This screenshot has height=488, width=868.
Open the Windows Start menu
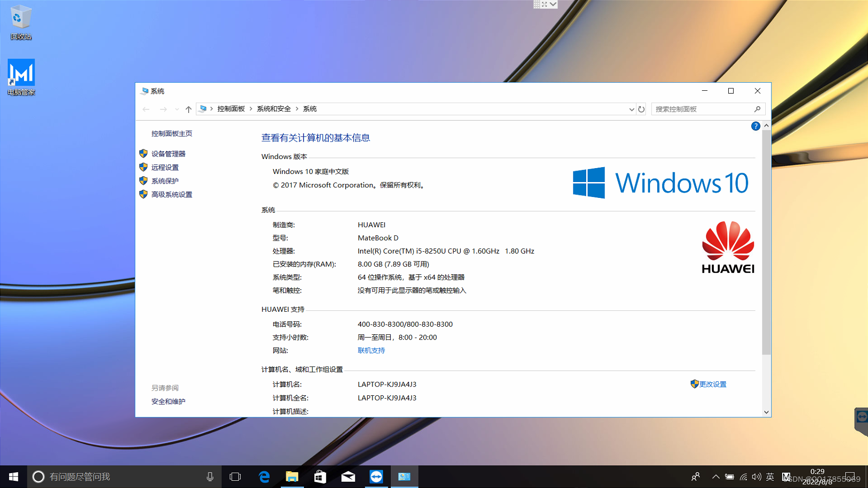[x=13, y=476]
